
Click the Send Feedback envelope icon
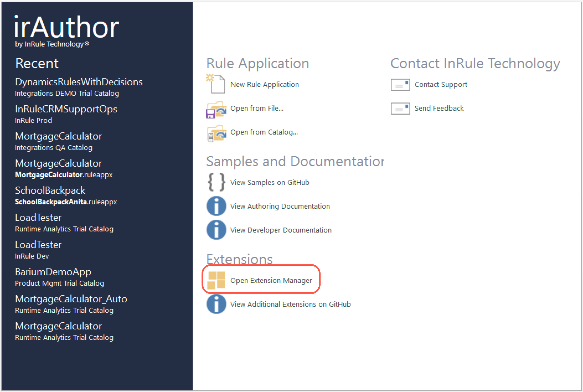point(401,108)
